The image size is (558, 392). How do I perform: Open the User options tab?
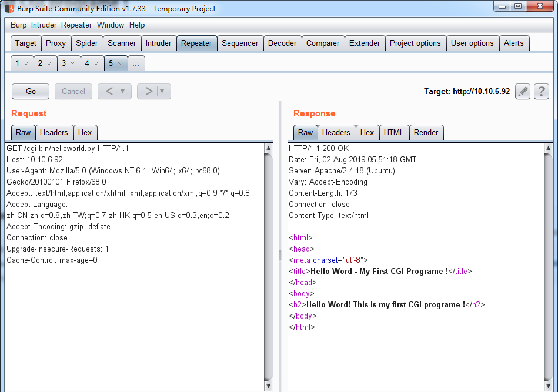coord(472,43)
